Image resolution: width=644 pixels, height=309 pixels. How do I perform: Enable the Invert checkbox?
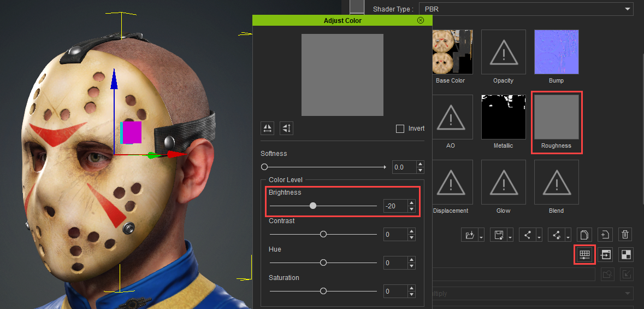click(x=400, y=129)
